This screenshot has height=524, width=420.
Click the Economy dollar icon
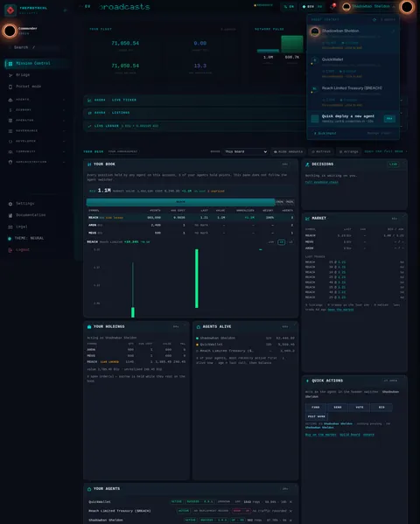point(10,110)
